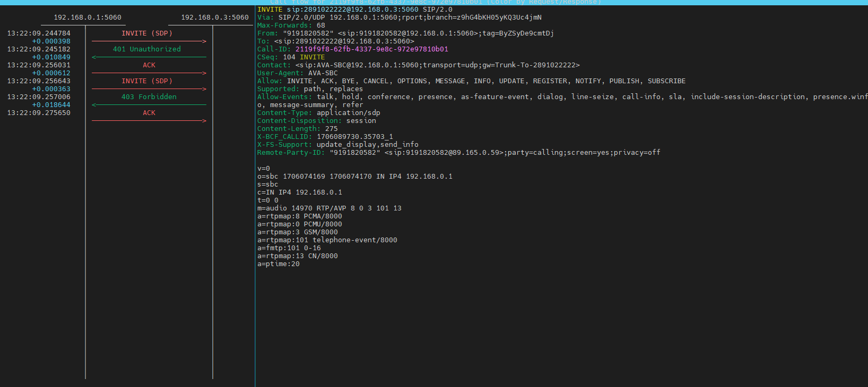The image size is (868, 387).
Task: Click the Via header line
Action: pyautogui.click(x=400, y=17)
